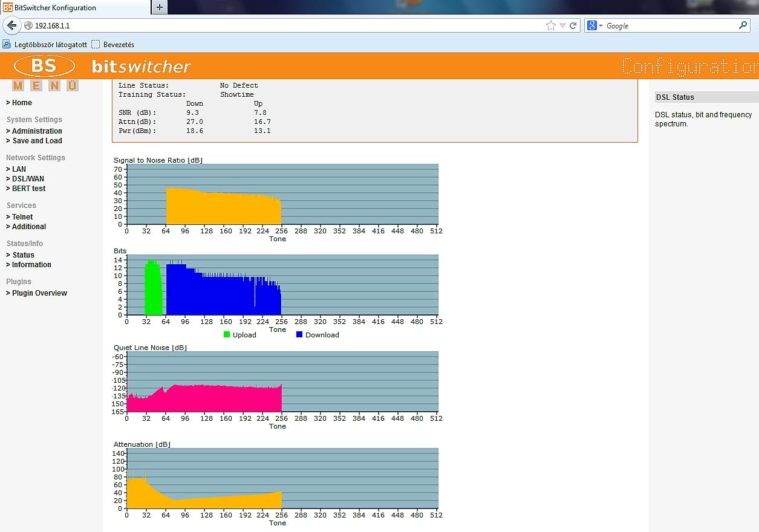Click the MENÜ header graphic

coord(45,85)
